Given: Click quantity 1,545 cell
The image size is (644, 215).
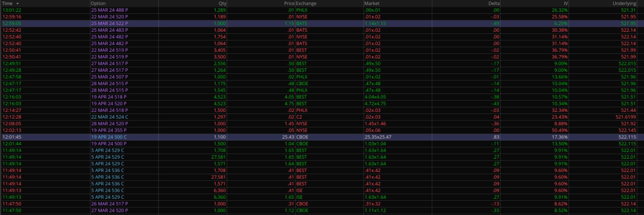Looking at the screenshot, I should click(219, 90).
